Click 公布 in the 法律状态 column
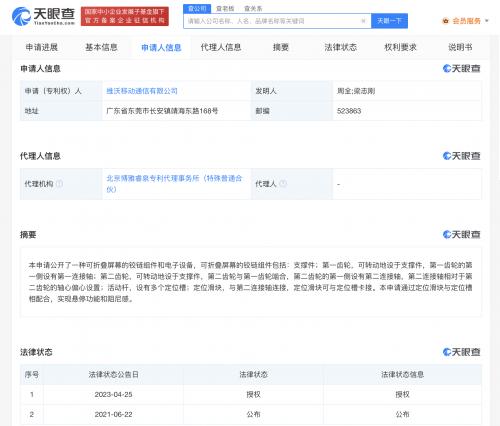Viewport: 500px width, 426px height. tap(253, 415)
